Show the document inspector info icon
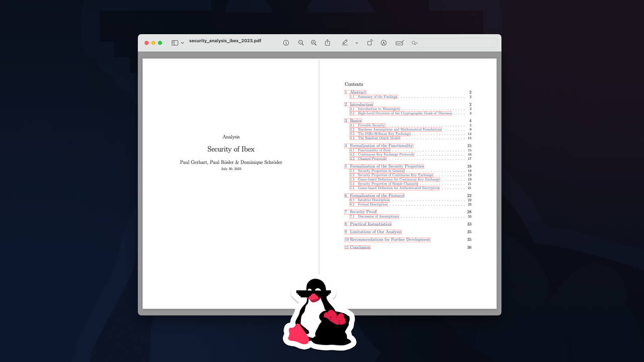The image size is (644, 362). pyautogui.click(x=286, y=43)
